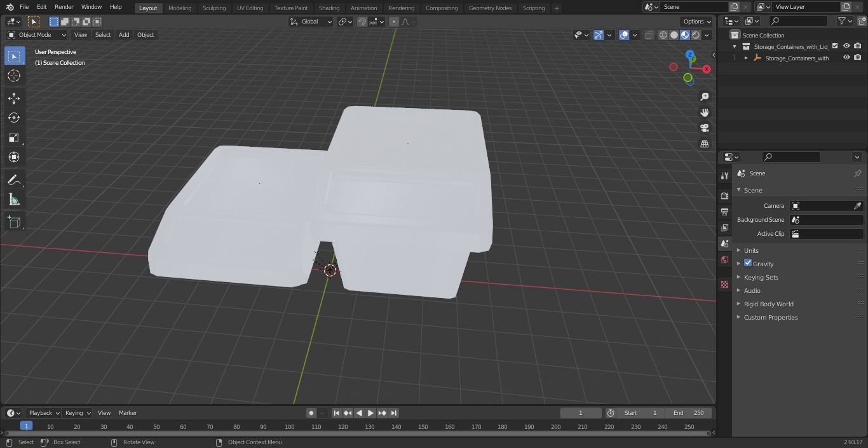Open the viewport Add menu
This screenshot has width=868, height=448.
click(124, 35)
